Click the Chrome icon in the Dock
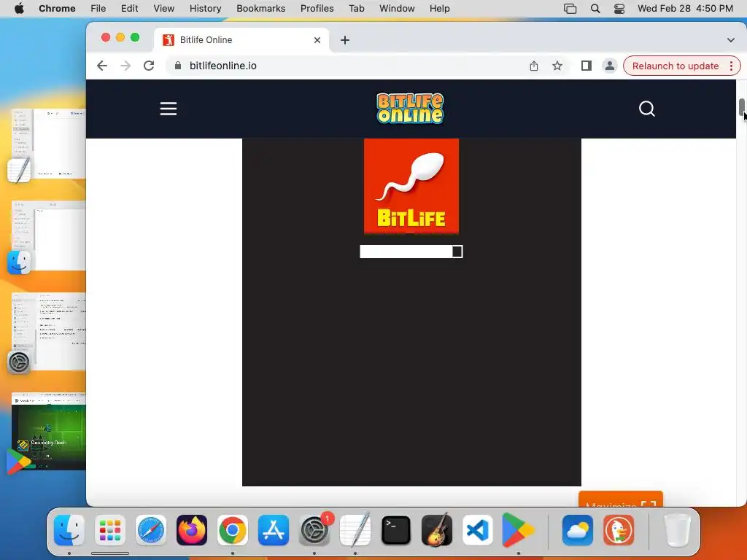Screen dimensions: 747x560 (x=233, y=530)
